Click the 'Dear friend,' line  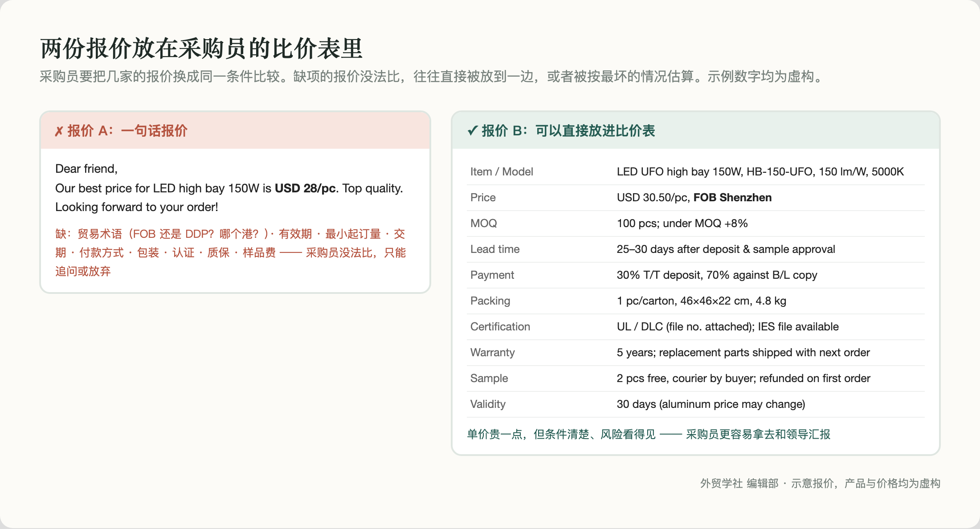click(x=86, y=169)
